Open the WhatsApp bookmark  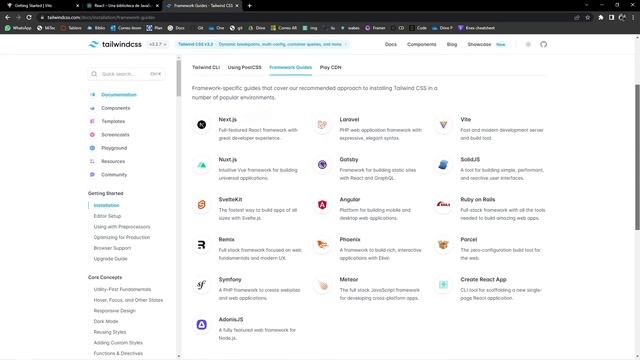tap(18, 28)
